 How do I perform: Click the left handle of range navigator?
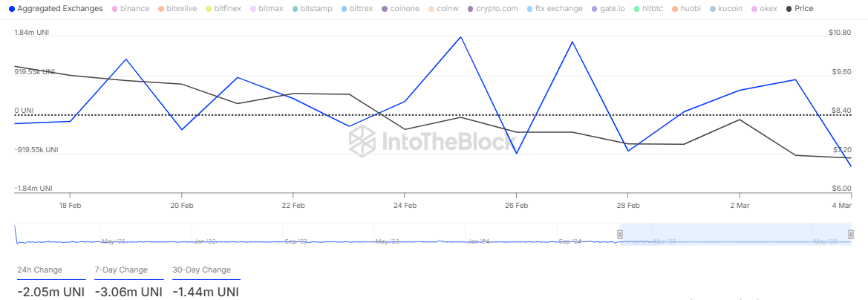(x=620, y=235)
